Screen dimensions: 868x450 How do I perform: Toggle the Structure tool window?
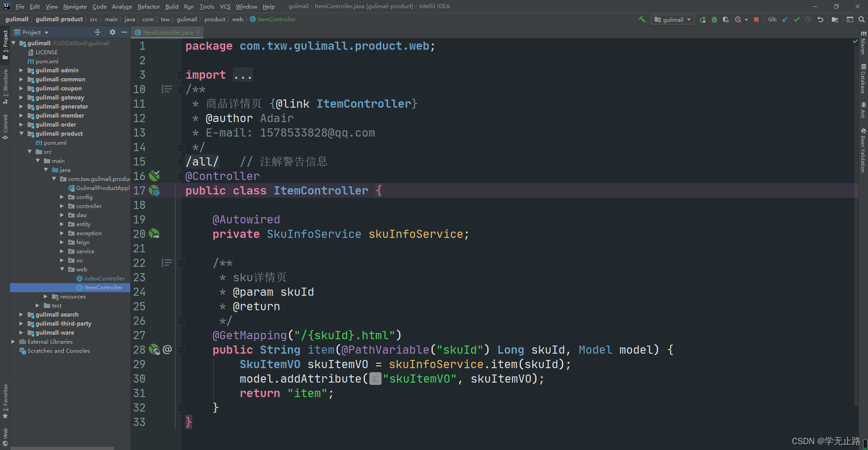coord(5,86)
